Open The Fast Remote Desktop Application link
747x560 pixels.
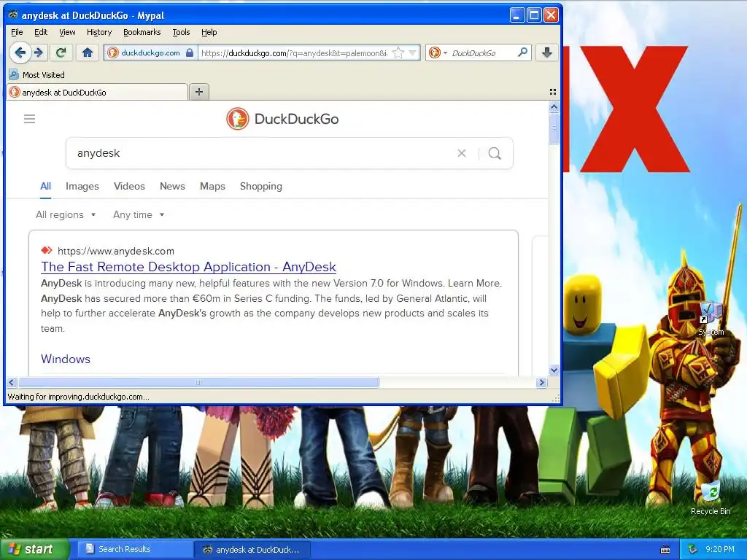[189, 267]
